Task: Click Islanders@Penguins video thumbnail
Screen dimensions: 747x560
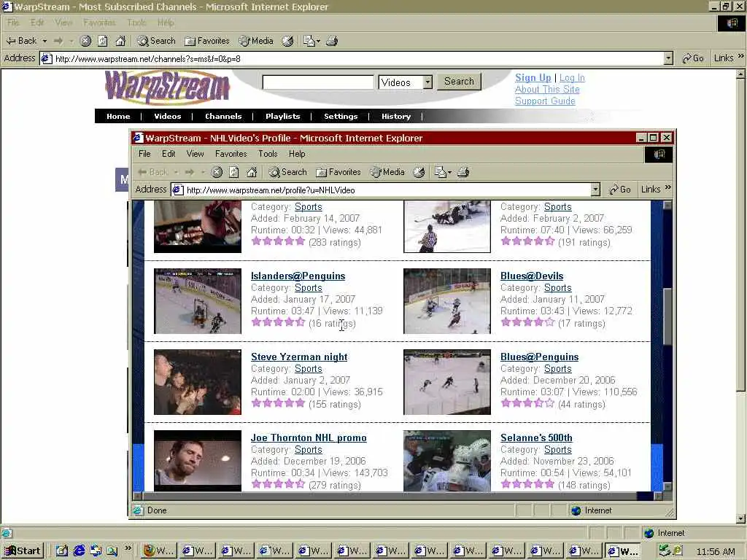Action: (x=197, y=301)
